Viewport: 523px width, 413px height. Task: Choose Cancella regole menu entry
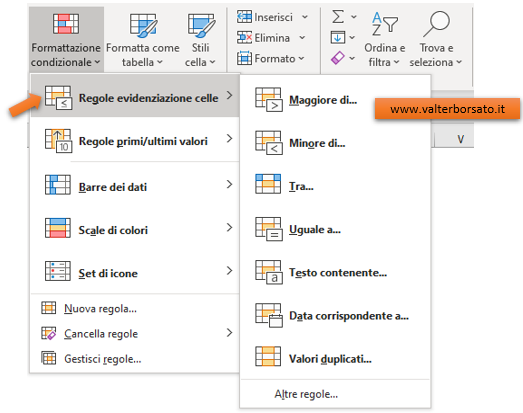pyautogui.click(x=135, y=333)
